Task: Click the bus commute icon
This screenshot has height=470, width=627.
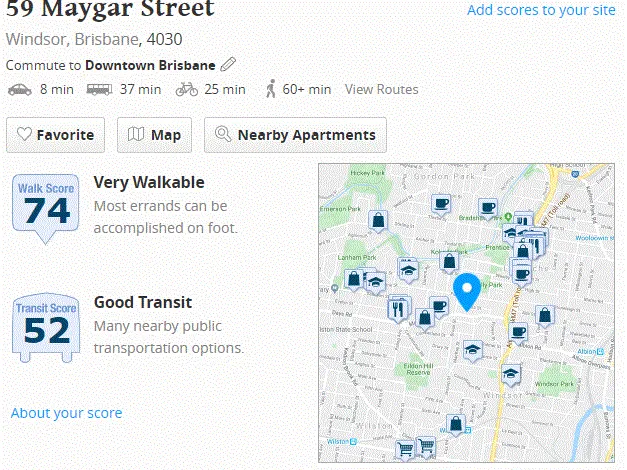Action: (99, 90)
